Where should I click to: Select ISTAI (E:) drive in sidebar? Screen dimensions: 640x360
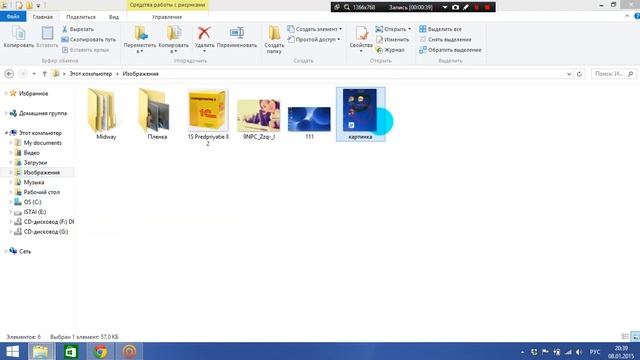tap(35, 212)
